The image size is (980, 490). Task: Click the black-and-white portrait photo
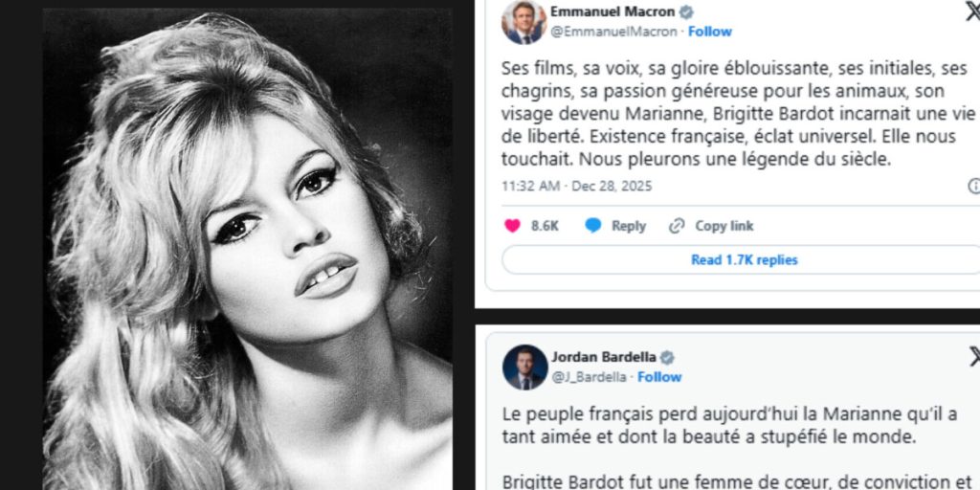pos(247,249)
